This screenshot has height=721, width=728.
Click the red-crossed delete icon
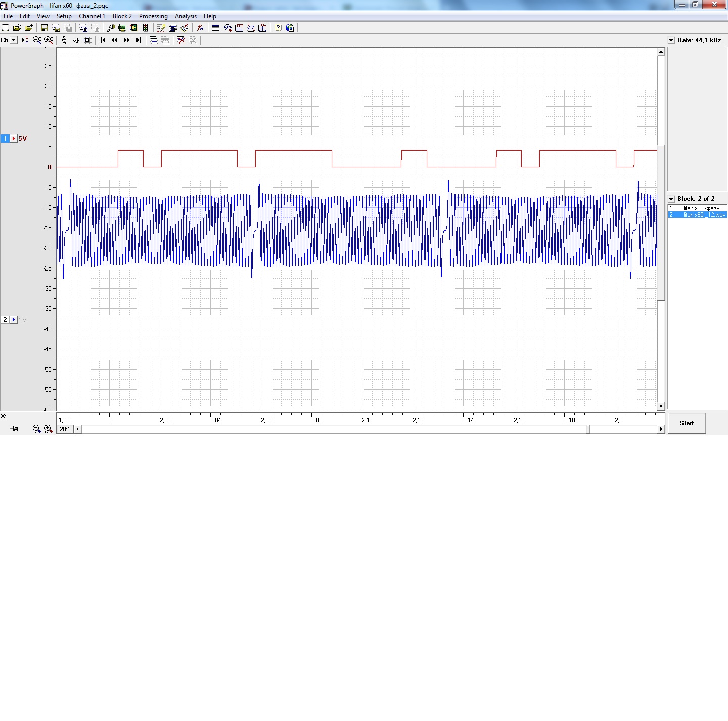click(x=180, y=40)
